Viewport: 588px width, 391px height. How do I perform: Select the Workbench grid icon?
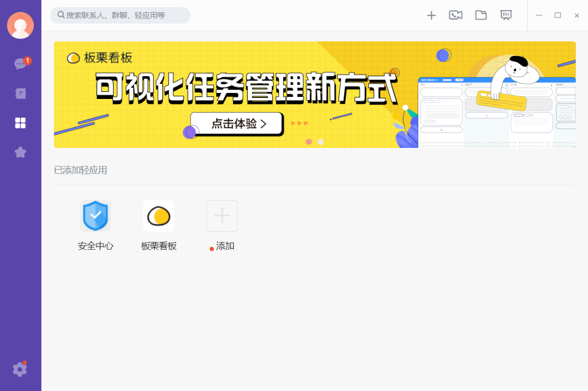[x=20, y=123]
